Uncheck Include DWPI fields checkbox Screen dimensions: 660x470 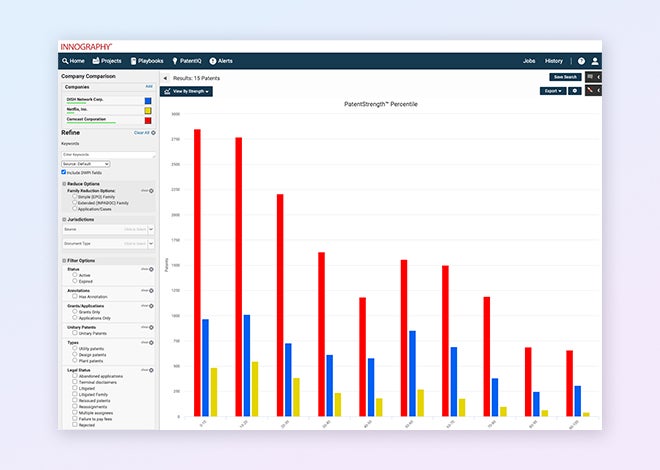point(64,172)
